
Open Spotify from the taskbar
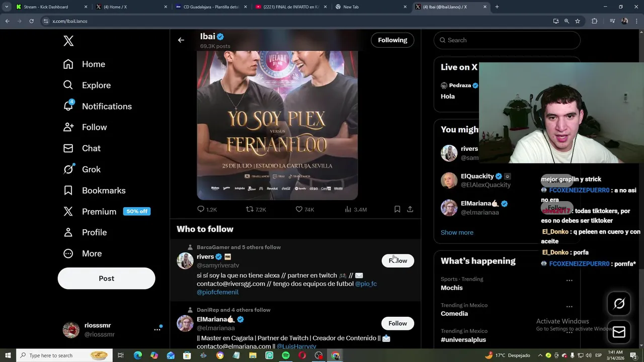point(286,355)
